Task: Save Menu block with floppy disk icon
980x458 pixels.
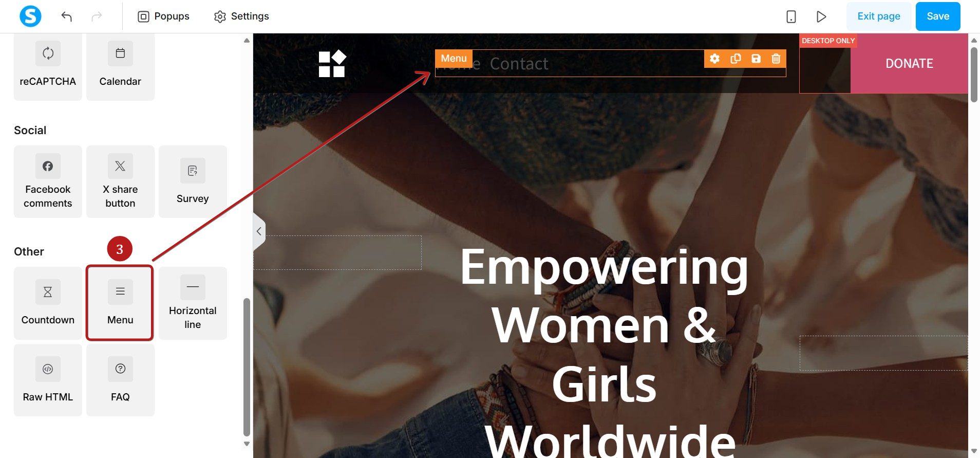Action: pos(756,59)
